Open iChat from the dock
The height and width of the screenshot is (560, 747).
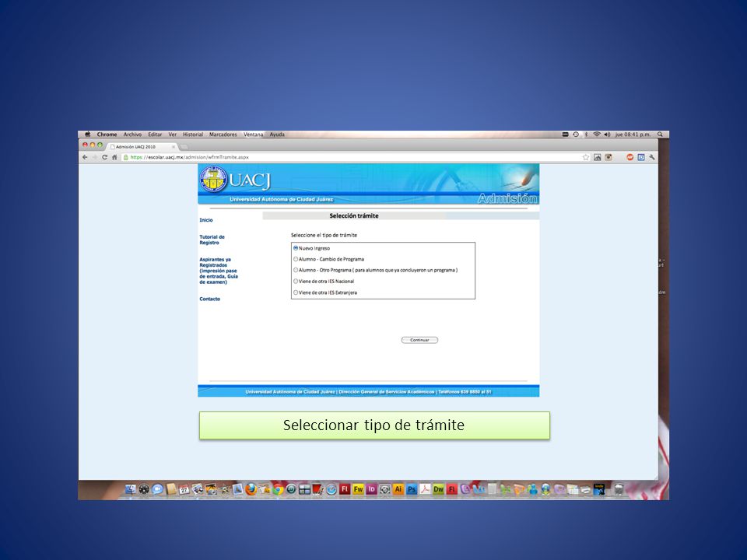point(157,489)
